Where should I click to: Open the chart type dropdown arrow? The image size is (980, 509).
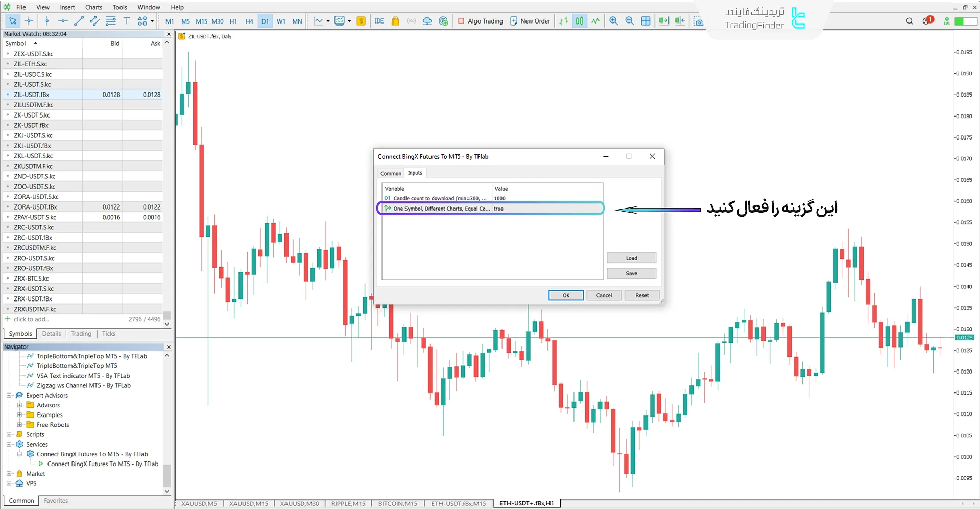pos(328,21)
